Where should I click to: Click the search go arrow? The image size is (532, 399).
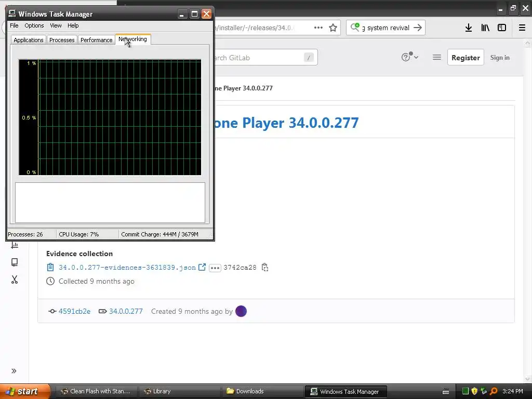click(x=418, y=28)
